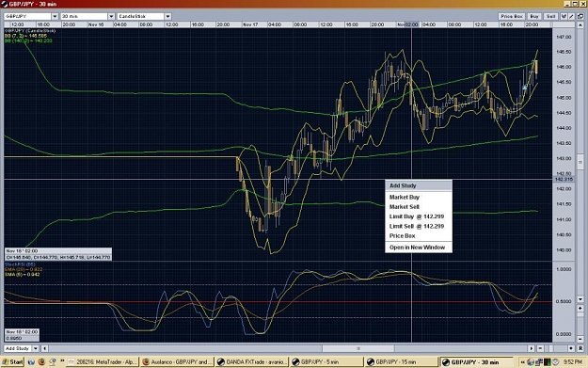
Task: Click the network computers tray icon
Action: (539, 362)
